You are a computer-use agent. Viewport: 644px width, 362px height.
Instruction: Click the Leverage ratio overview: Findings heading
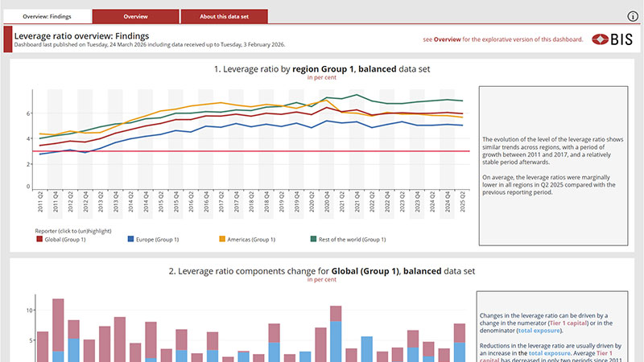click(x=82, y=35)
